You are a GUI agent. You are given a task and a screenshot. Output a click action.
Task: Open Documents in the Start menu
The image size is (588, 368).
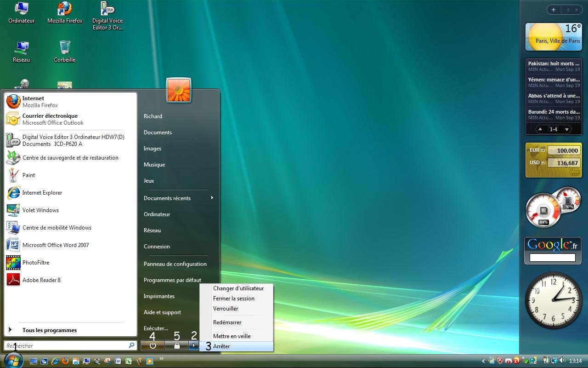click(158, 132)
